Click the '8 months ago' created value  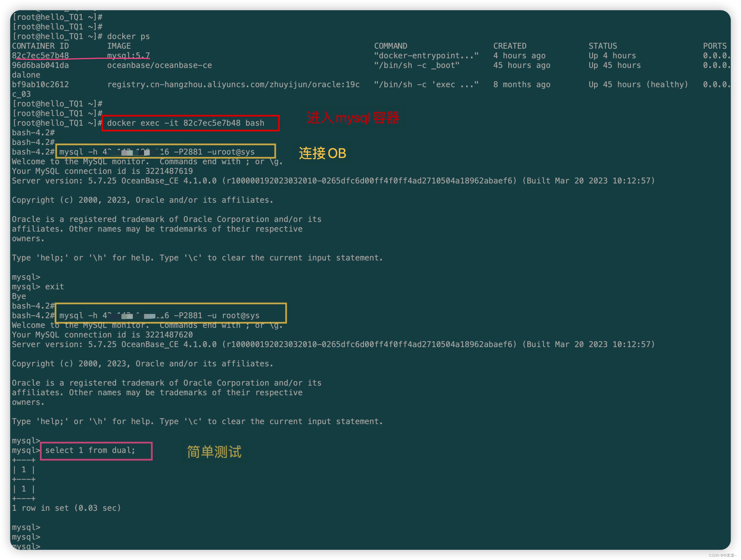coord(522,84)
